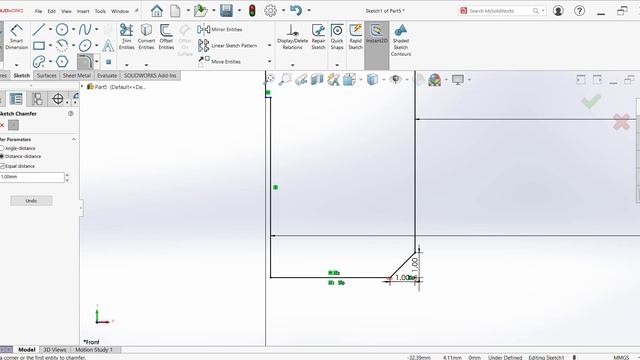Switch to the Motion Study 1 tab
Viewport: 640px width, 360px height.
[93, 350]
